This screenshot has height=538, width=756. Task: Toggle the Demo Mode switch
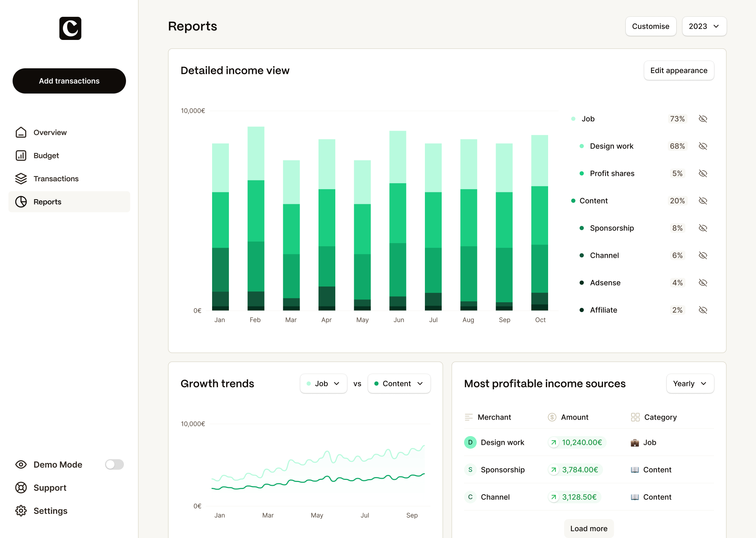pyautogui.click(x=114, y=464)
